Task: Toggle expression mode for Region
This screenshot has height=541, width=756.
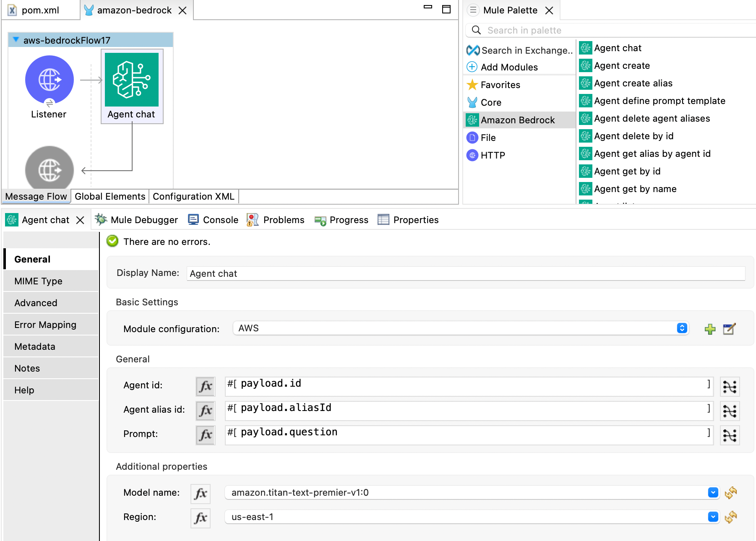Action: pyautogui.click(x=201, y=518)
